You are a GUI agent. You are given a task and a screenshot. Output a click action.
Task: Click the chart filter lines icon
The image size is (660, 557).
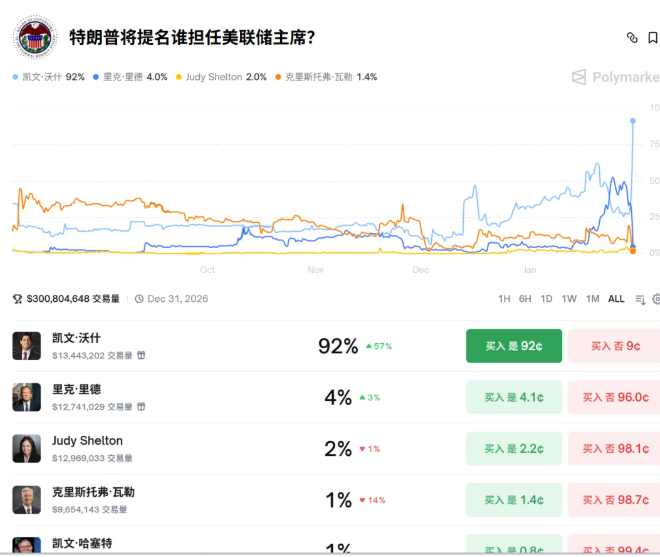(640, 299)
